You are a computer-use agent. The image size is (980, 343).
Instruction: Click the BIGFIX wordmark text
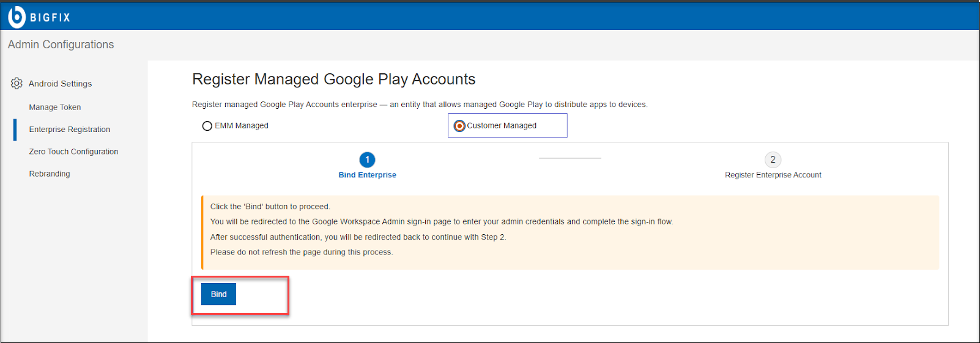click(50, 18)
